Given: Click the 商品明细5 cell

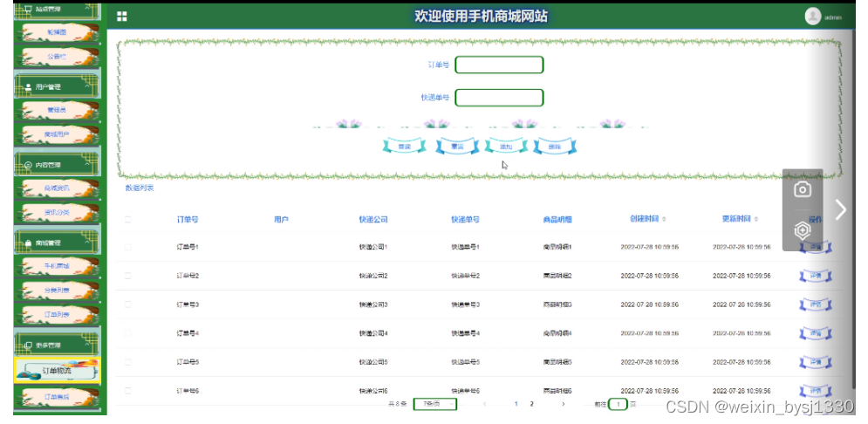Looking at the screenshot, I should click(x=557, y=362).
